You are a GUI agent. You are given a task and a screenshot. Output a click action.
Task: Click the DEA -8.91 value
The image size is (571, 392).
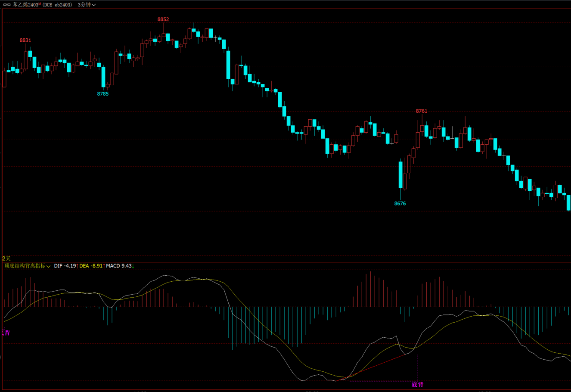click(x=91, y=266)
